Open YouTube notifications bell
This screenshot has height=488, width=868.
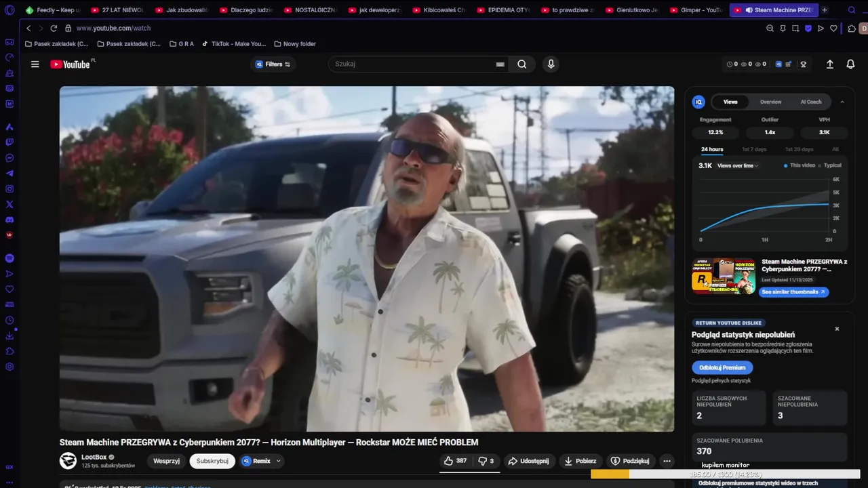[850, 64]
